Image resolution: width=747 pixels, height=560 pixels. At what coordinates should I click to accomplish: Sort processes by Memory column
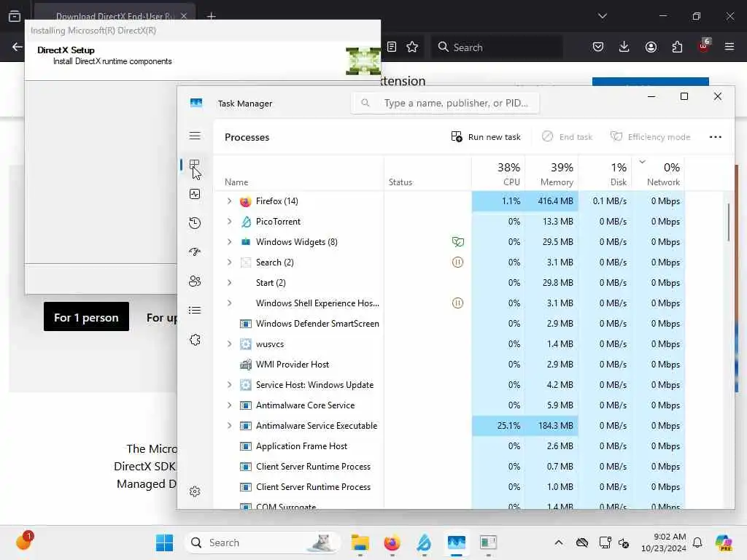551,174
